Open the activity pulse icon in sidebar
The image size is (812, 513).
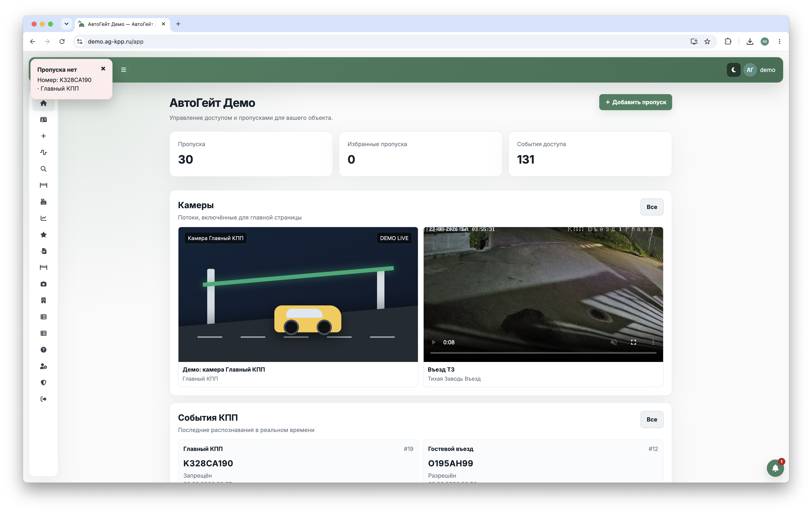pos(44,152)
